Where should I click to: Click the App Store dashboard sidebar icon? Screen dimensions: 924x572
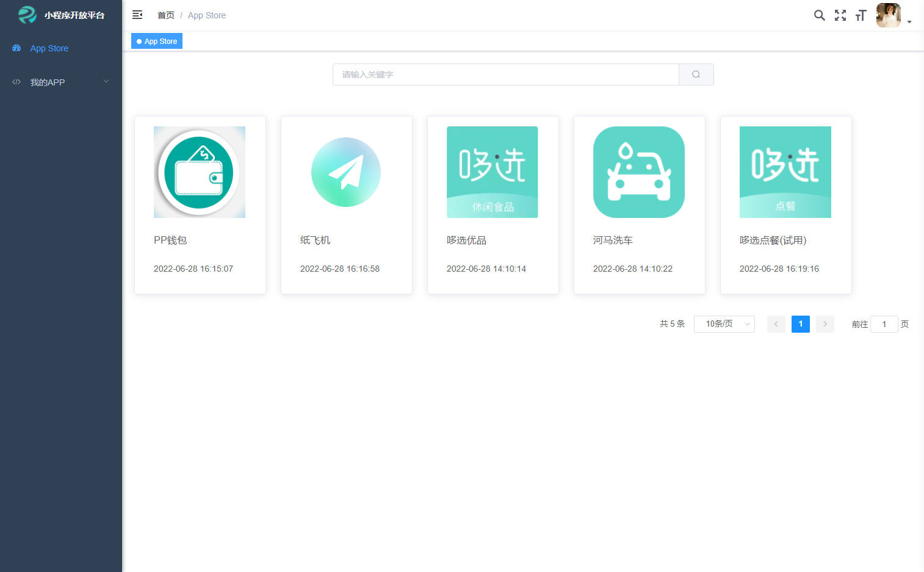pyautogui.click(x=16, y=48)
